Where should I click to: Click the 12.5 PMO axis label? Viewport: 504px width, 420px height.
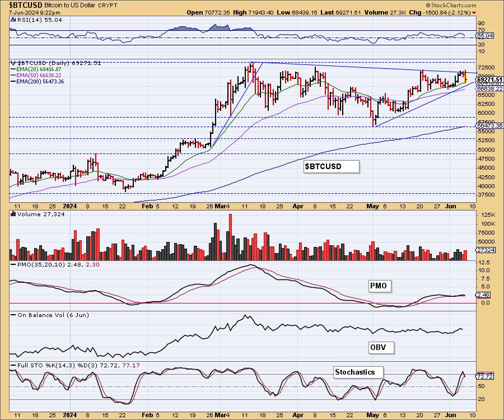(484, 263)
